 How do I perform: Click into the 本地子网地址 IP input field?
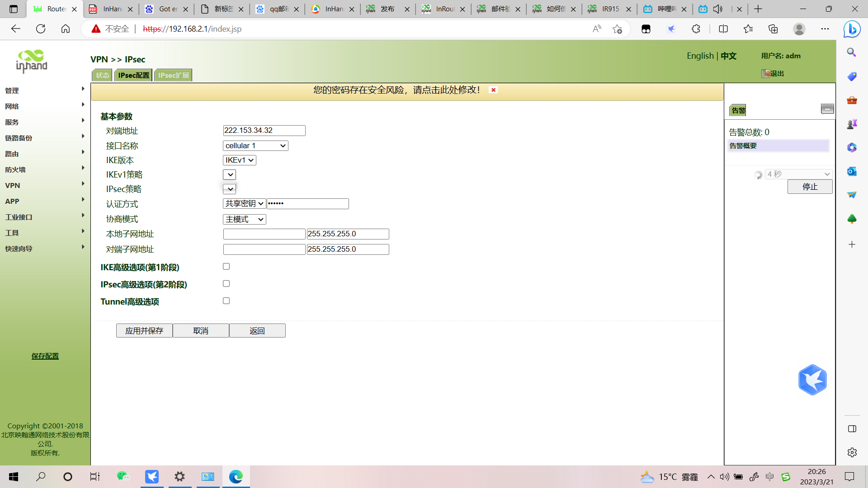[264, 234]
